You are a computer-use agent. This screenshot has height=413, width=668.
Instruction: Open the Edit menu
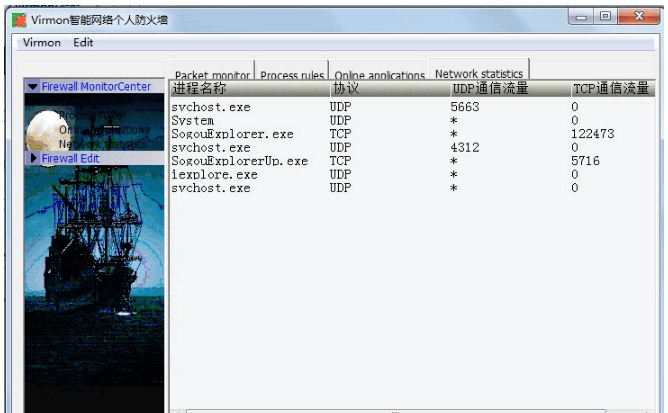point(83,43)
